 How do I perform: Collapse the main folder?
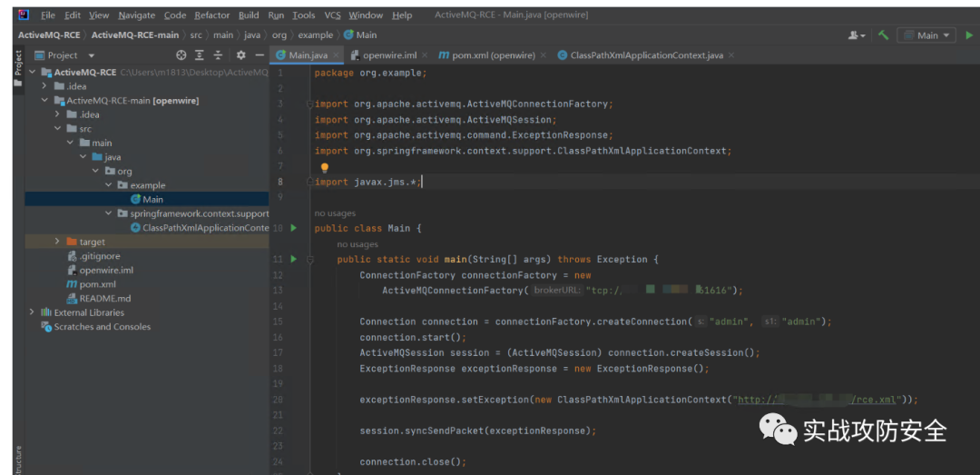[70, 143]
